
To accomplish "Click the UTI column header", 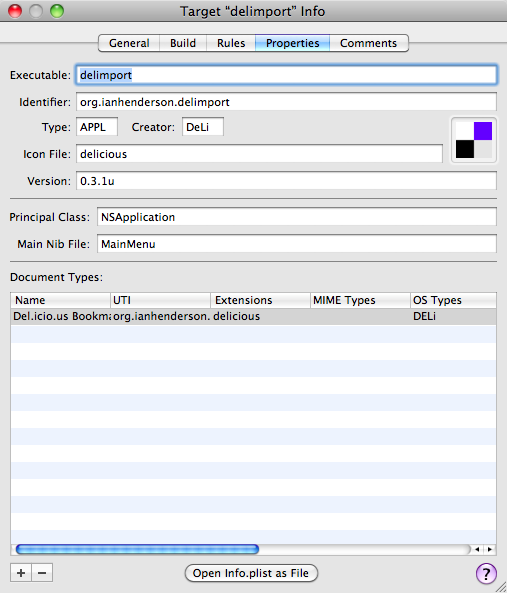I will tap(160, 300).
